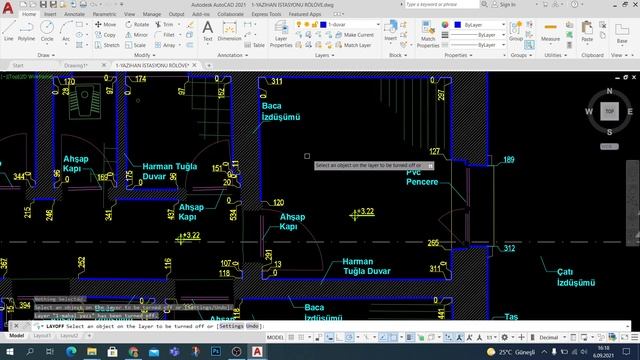Screen dimensions: 640x360
Task: Click the Scale tool
Action: tap(135, 45)
